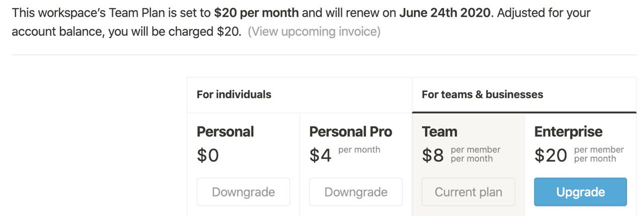The width and height of the screenshot is (644, 216).
Task: Click the Enterprise plan title
Action: click(x=568, y=132)
